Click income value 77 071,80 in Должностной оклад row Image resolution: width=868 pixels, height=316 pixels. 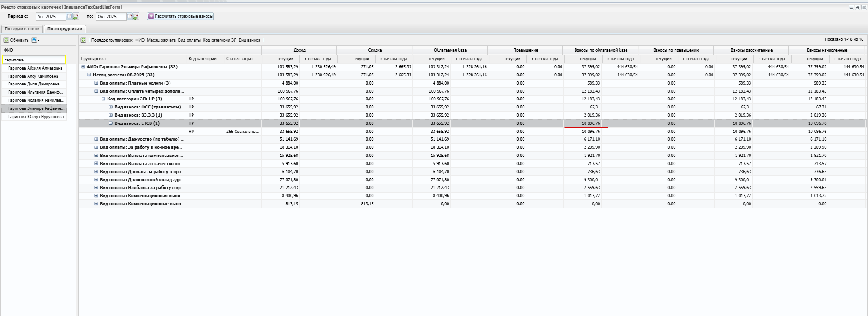pos(289,180)
